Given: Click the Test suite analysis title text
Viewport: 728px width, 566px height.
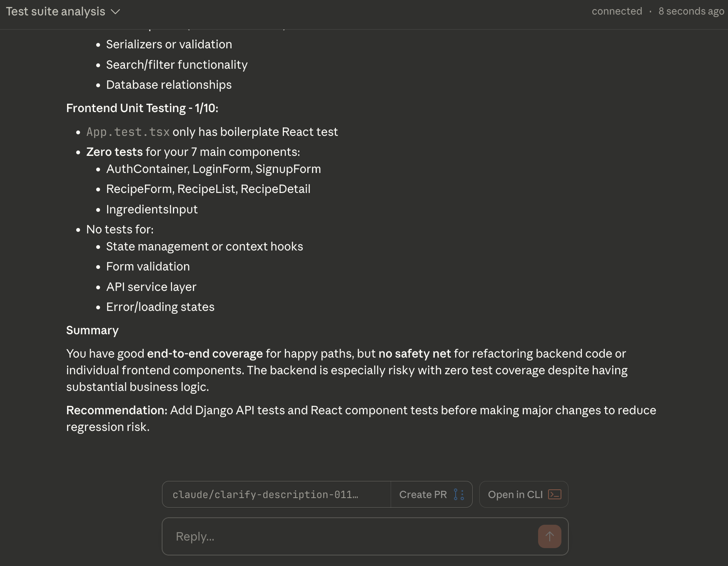Looking at the screenshot, I should pyautogui.click(x=56, y=12).
